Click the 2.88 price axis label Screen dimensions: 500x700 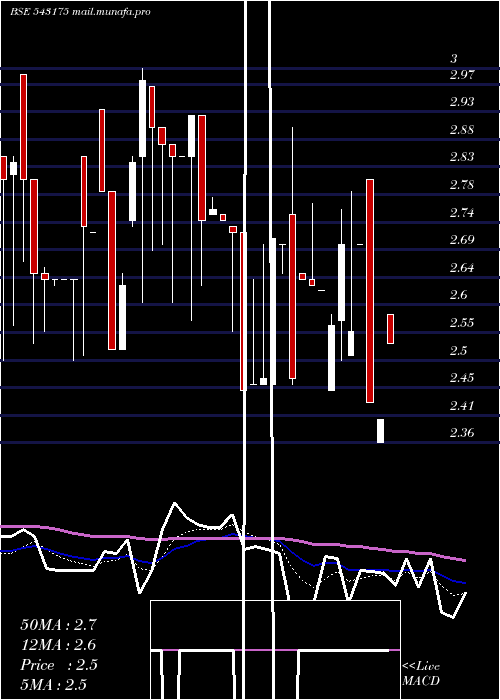(x=462, y=130)
